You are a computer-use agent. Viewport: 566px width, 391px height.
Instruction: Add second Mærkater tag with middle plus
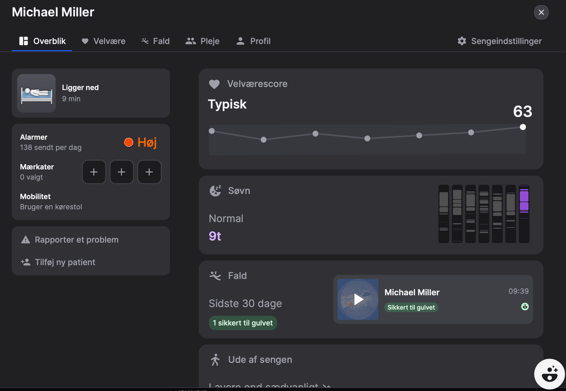point(122,172)
